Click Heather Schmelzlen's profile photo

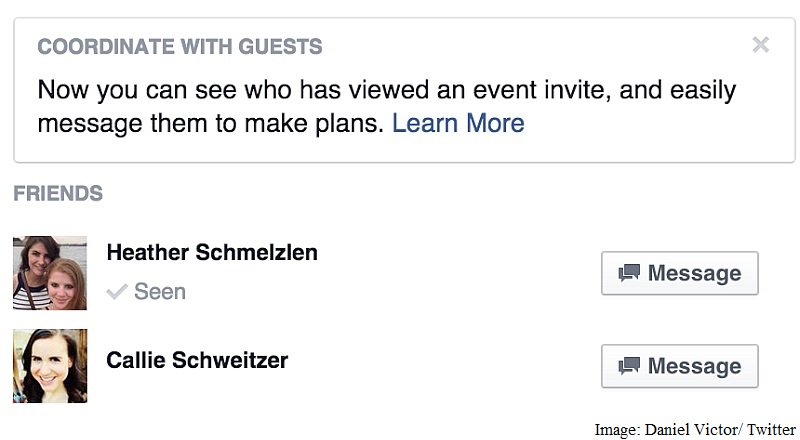(50, 273)
